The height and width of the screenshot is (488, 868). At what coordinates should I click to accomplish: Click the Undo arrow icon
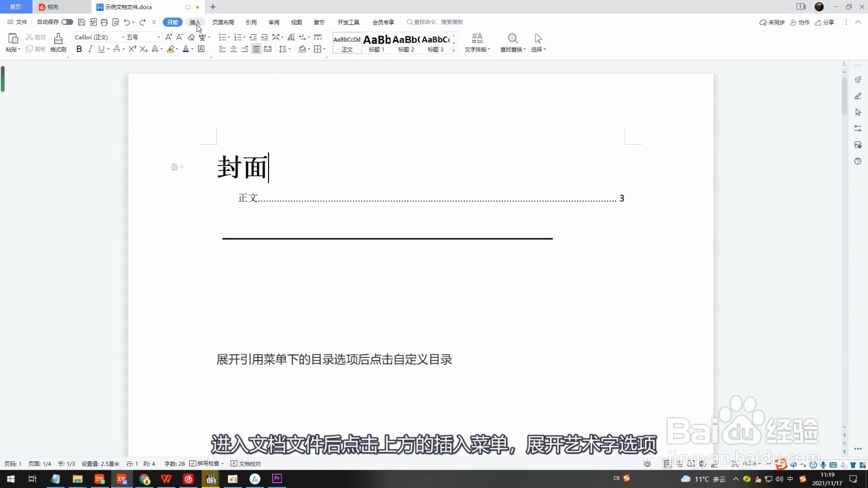point(126,22)
